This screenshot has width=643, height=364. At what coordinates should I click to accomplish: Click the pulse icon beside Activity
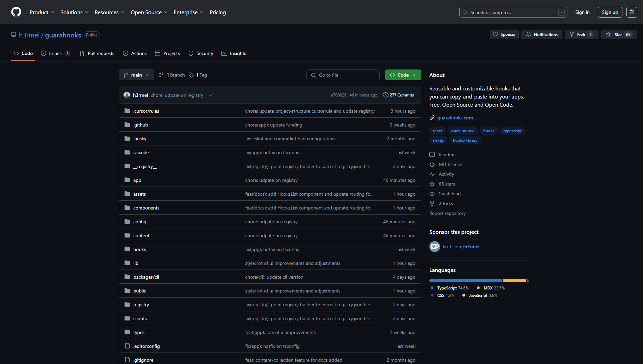432,174
